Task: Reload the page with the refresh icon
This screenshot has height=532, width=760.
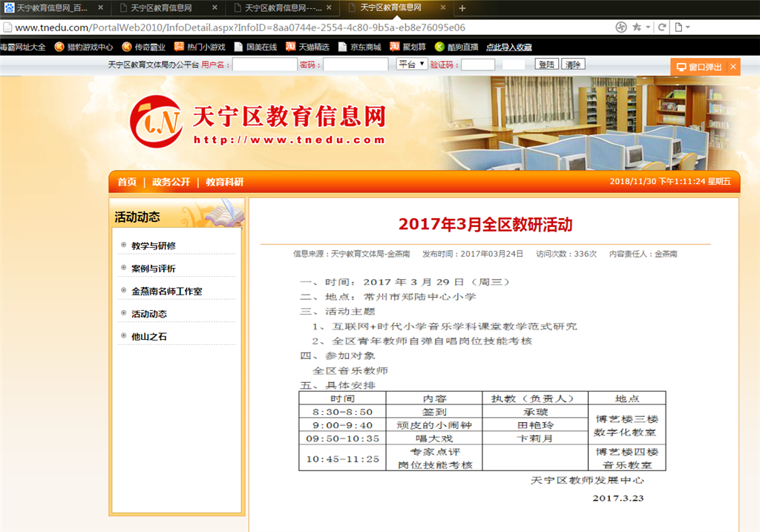Action: (661, 27)
